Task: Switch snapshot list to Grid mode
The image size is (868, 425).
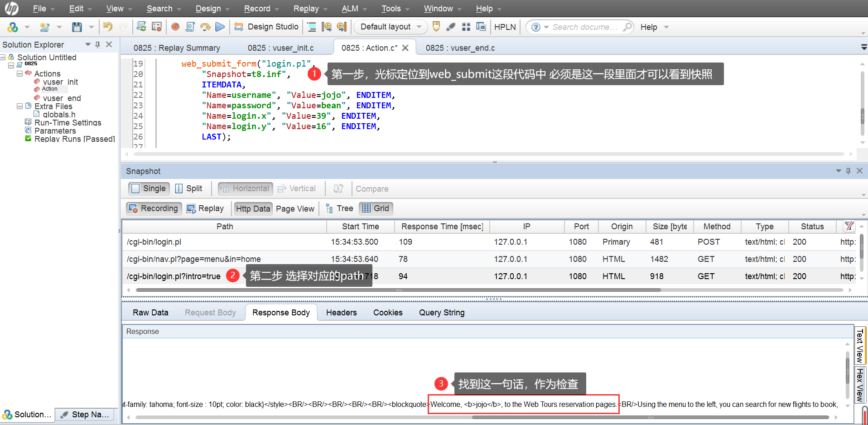Action: 376,208
